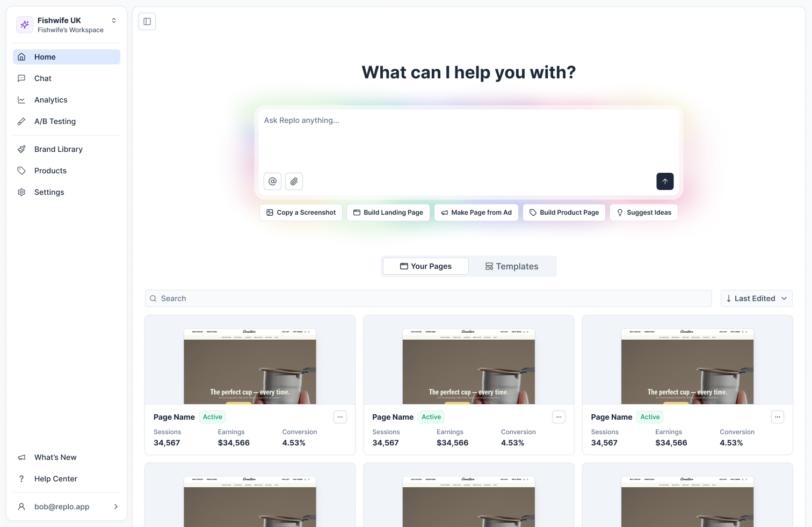Screen dimensions: 812x527
Task: Click the Chat speech bubble icon
Action: (x=21, y=78)
